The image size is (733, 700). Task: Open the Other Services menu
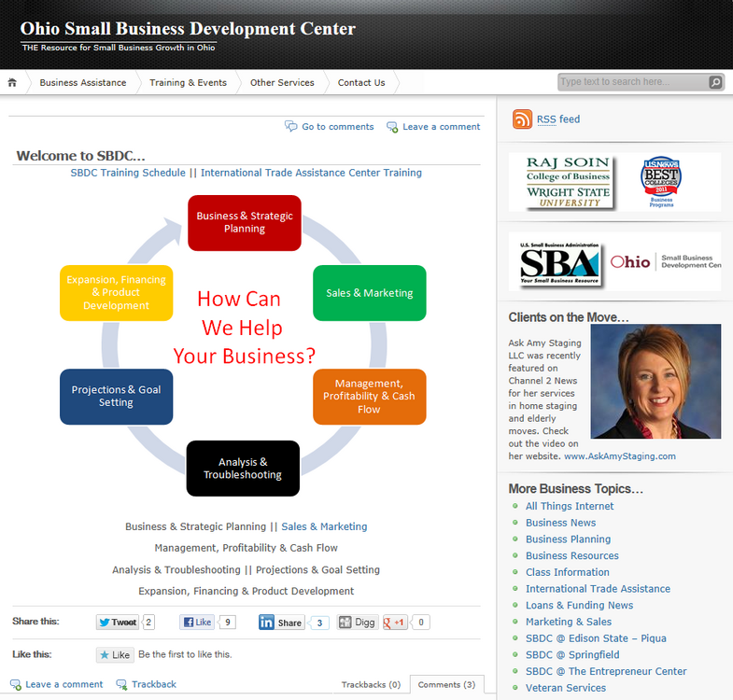(x=282, y=83)
